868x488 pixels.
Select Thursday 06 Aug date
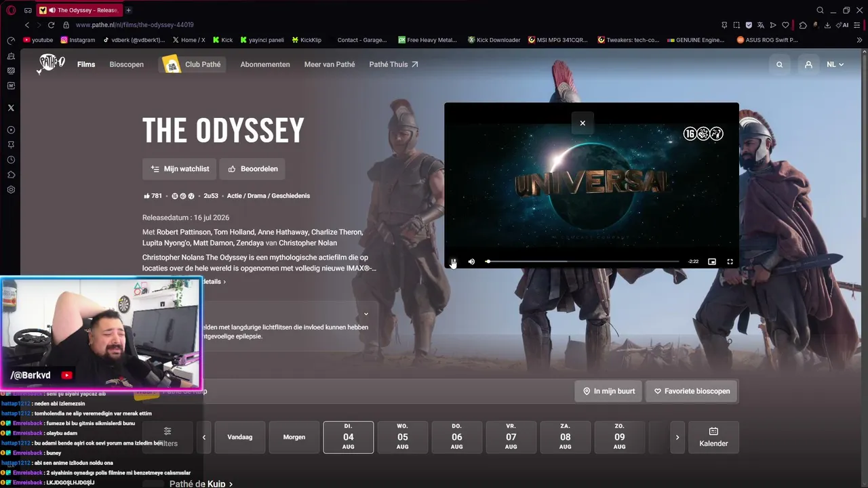point(457,437)
